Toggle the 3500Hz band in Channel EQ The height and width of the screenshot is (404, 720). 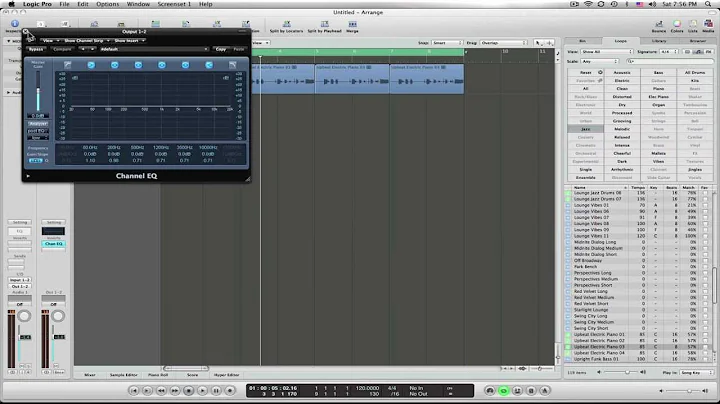click(186, 65)
